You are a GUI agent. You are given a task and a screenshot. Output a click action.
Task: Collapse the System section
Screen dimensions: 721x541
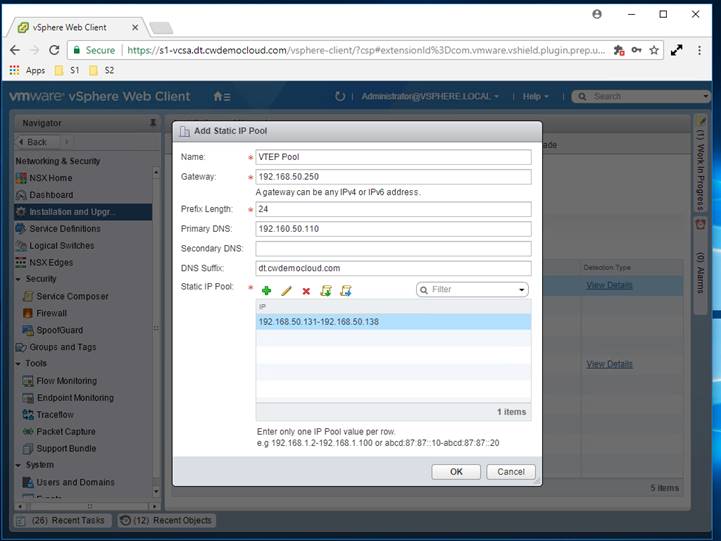click(18, 465)
